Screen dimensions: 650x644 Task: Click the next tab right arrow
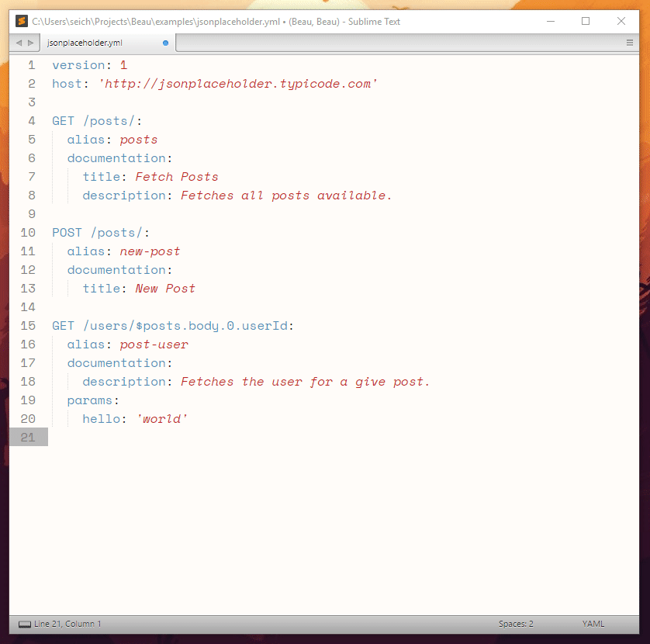[x=30, y=43]
